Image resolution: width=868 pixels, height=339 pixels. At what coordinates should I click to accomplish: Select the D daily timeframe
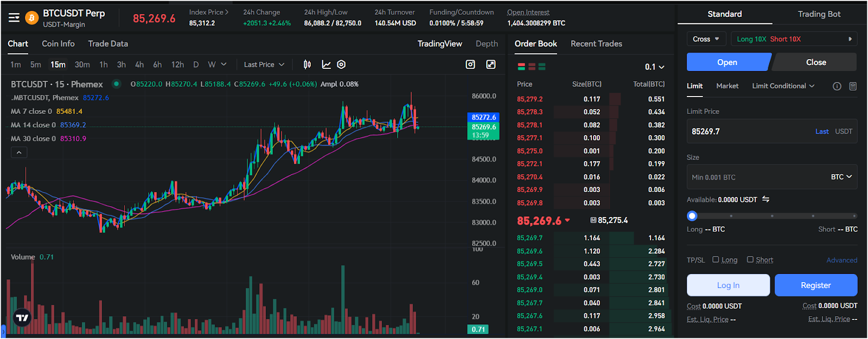(x=196, y=65)
